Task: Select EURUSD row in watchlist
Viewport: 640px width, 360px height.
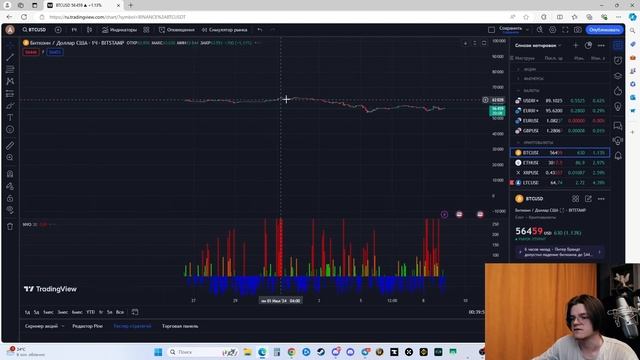Action: point(560,121)
